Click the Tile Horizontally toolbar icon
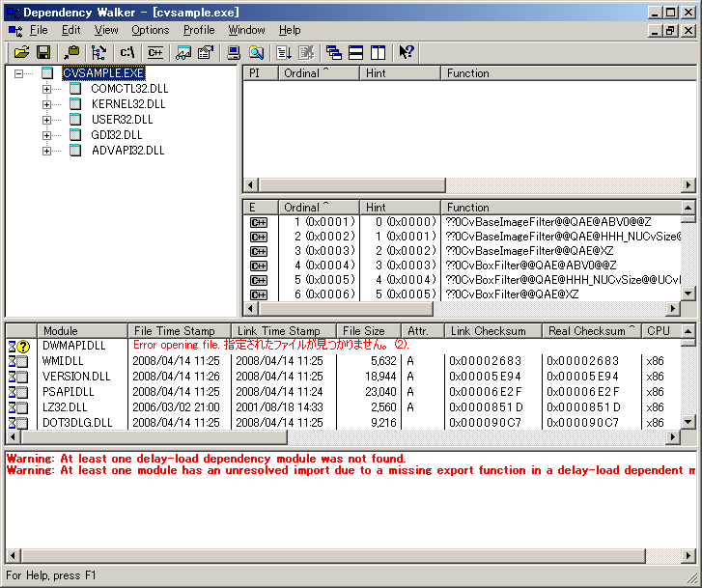This screenshot has height=588, width=702. tap(356, 52)
